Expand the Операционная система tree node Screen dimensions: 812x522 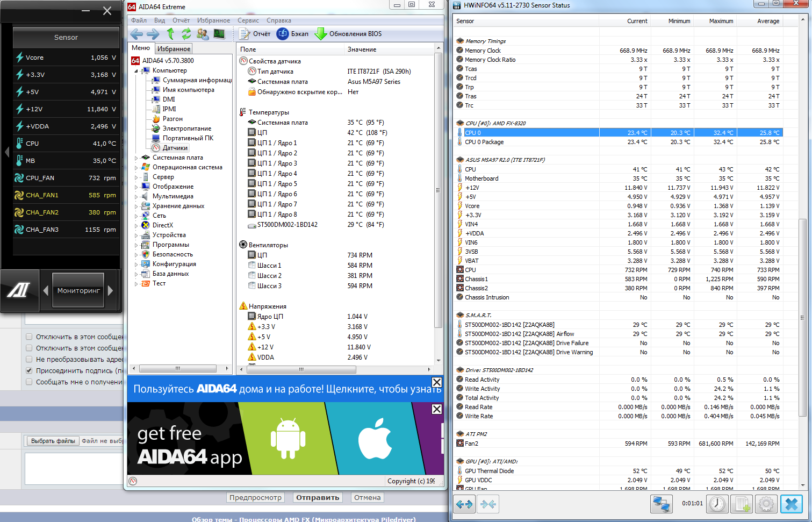[x=136, y=167]
